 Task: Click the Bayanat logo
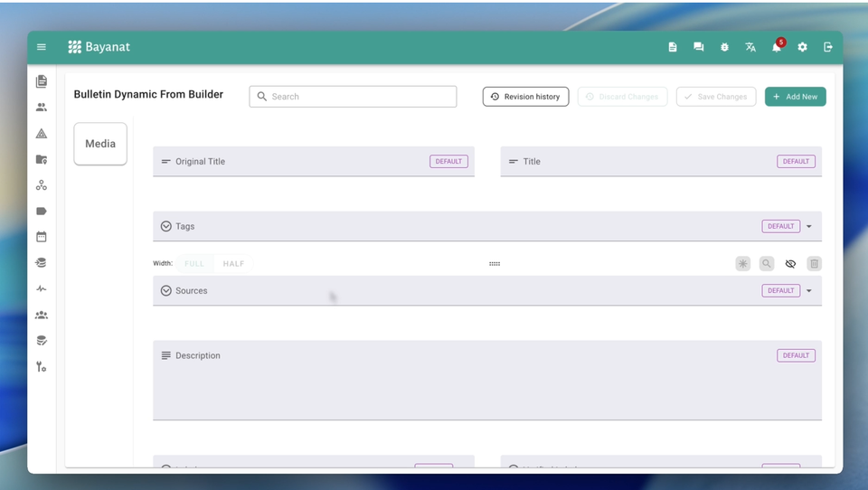click(99, 47)
